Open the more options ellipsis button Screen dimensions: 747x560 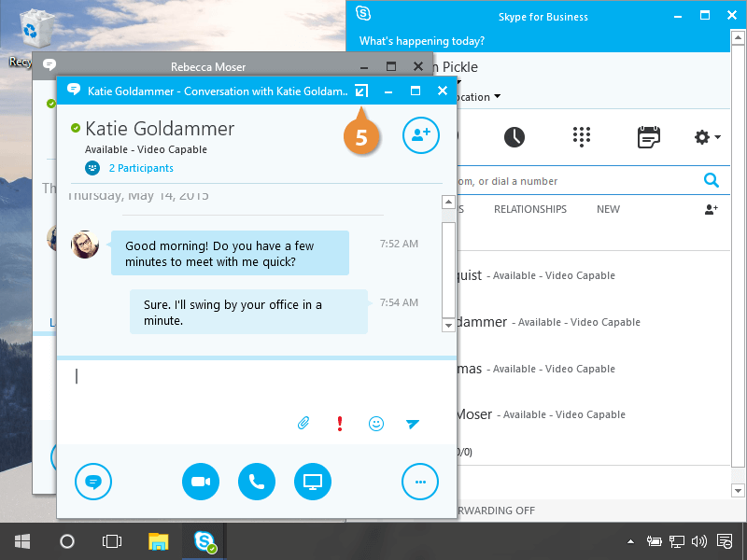click(x=420, y=482)
